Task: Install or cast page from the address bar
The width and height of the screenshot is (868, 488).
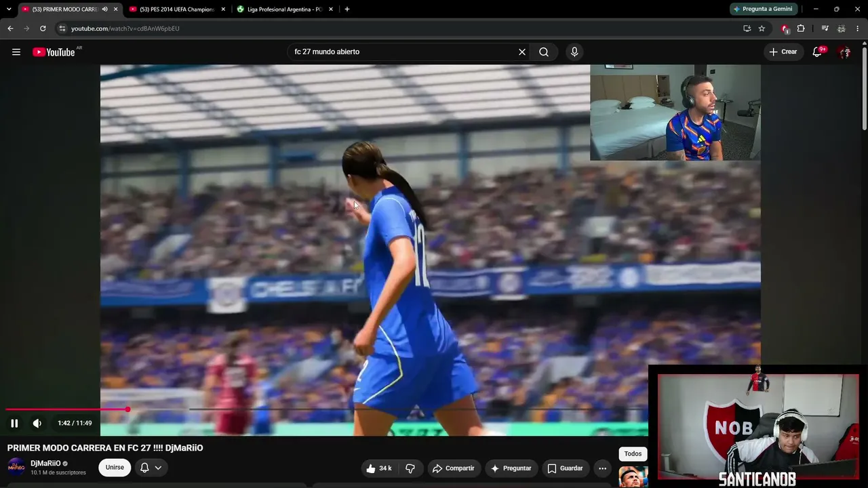Action: (747, 28)
